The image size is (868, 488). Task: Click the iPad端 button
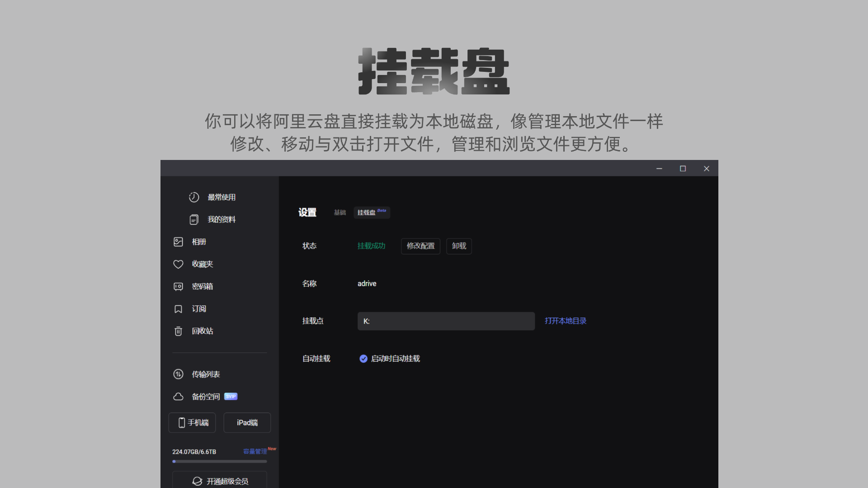[x=247, y=422]
